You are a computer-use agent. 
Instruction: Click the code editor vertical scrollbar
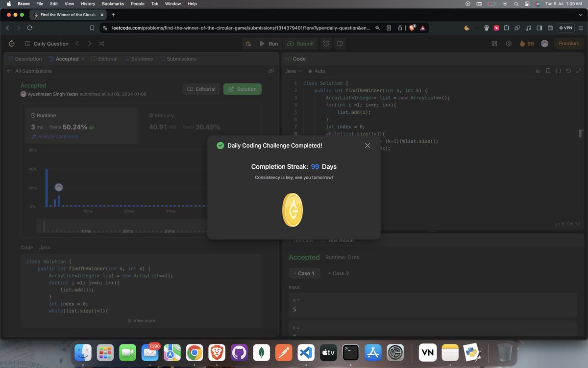click(x=581, y=133)
